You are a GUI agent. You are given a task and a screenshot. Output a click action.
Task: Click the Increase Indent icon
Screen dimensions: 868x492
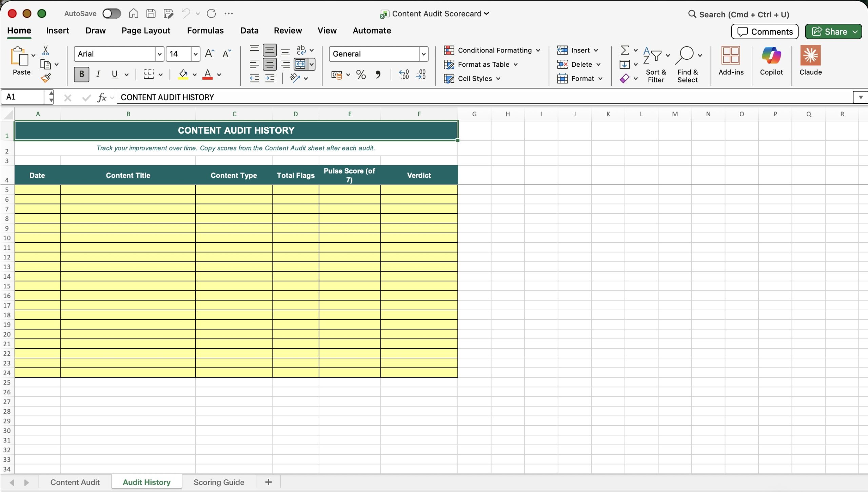(x=270, y=78)
